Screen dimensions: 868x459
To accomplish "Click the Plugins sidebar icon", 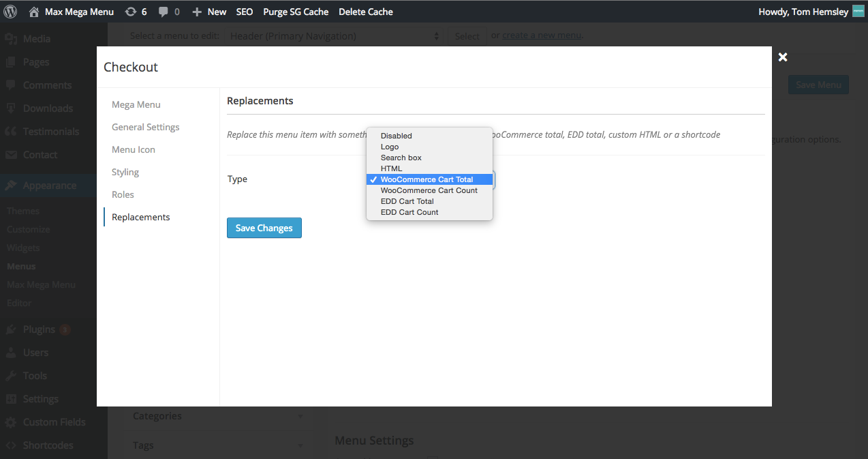I will tap(11, 329).
